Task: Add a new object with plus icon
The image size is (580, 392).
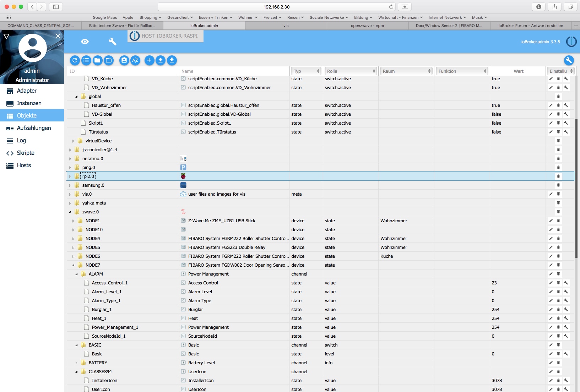Action: pos(149,60)
